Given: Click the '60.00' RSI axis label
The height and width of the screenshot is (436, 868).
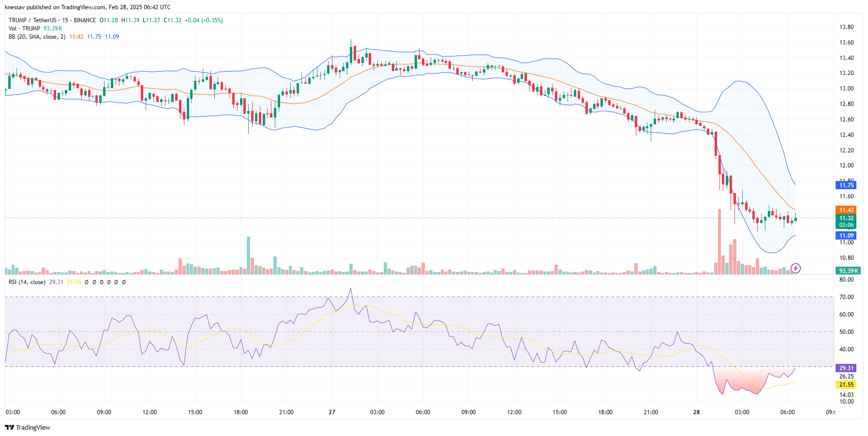Looking at the screenshot, I should [846, 315].
